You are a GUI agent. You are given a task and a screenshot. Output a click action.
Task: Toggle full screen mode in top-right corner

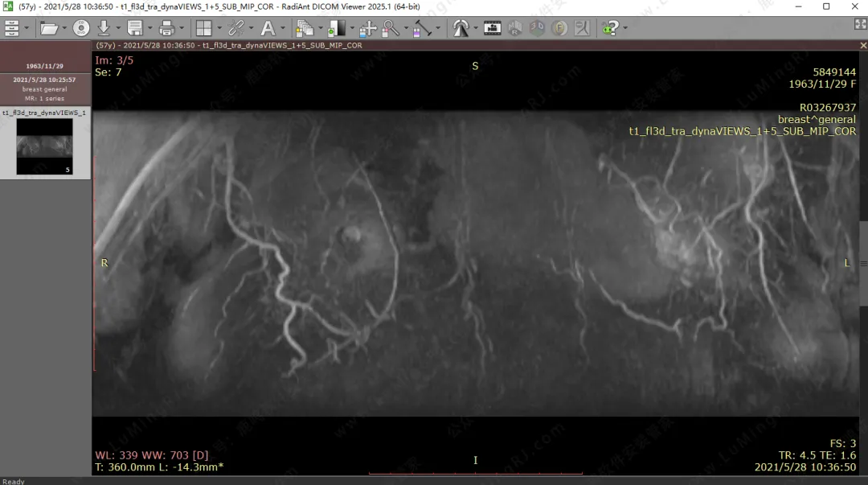pyautogui.click(x=860, y=25)
